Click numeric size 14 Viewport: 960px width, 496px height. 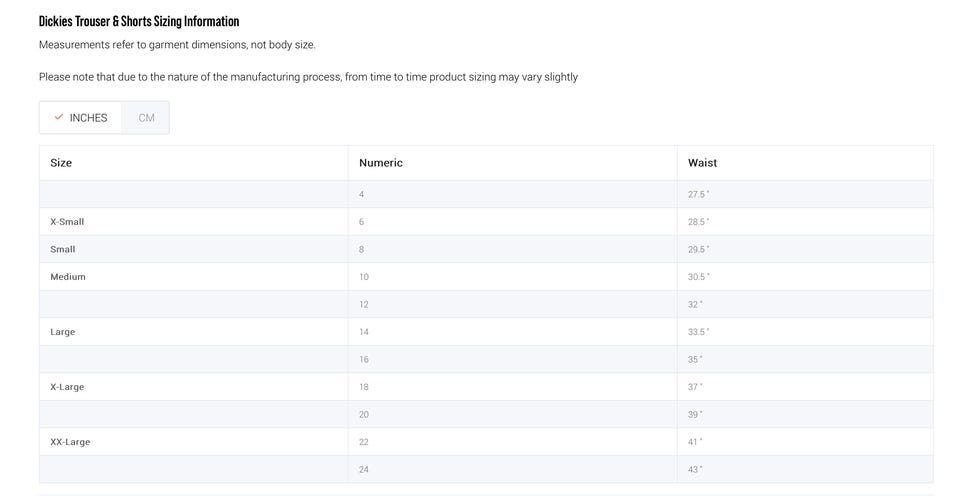pyautogui.click(x=364, y=332)
